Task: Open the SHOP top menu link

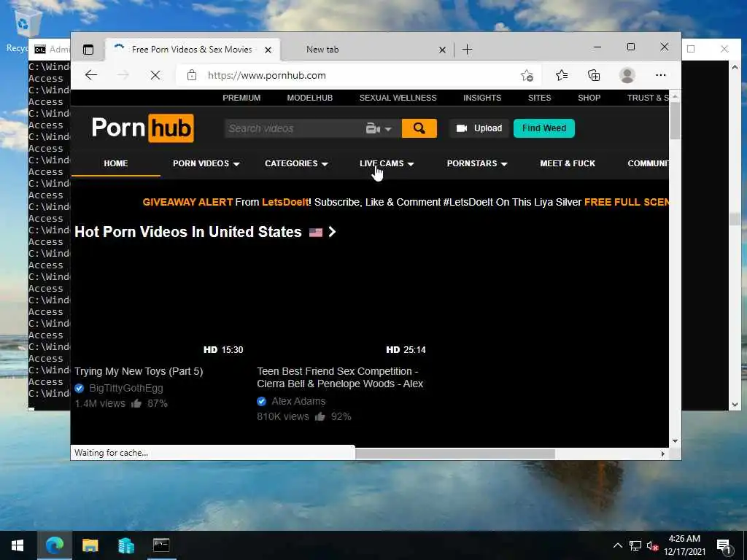Action: point(589,98)
